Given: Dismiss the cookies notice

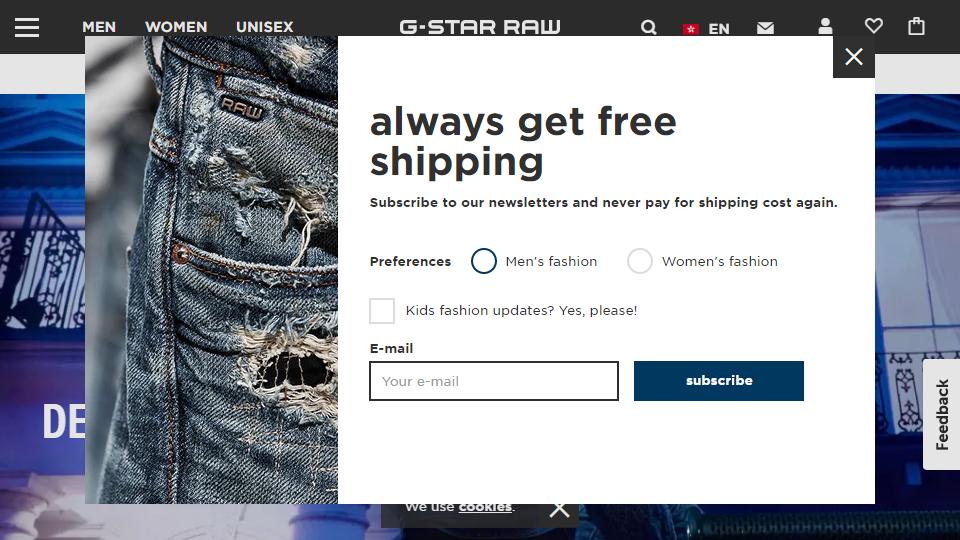Looking at the screenshot, I should [559, 509].
